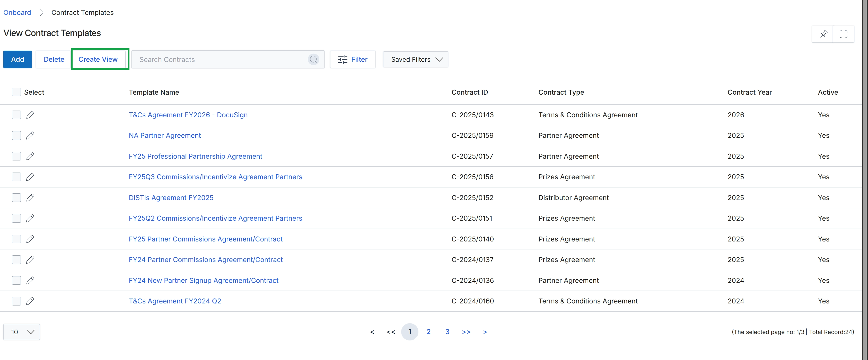Viewport: 868px width, 360px height.
Task: Edit DISTIs Agreement FY2025 pencil icon
Action: [30, 198]
